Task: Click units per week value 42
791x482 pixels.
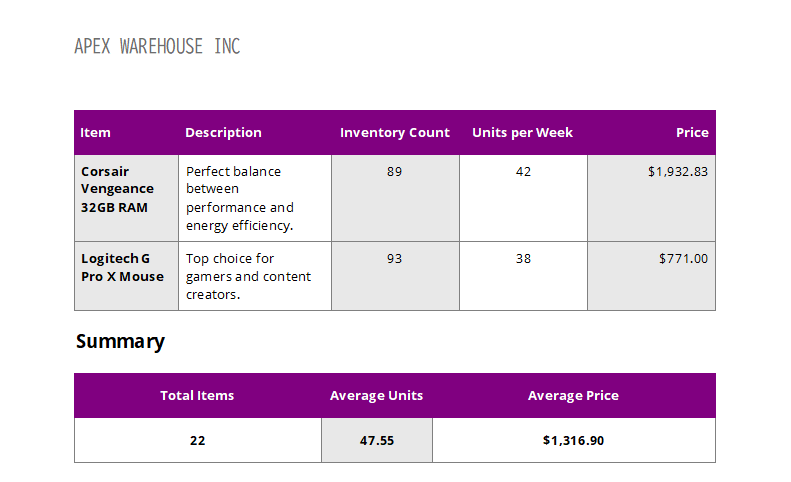Action: pyautogui.click(x=523, y=172)
